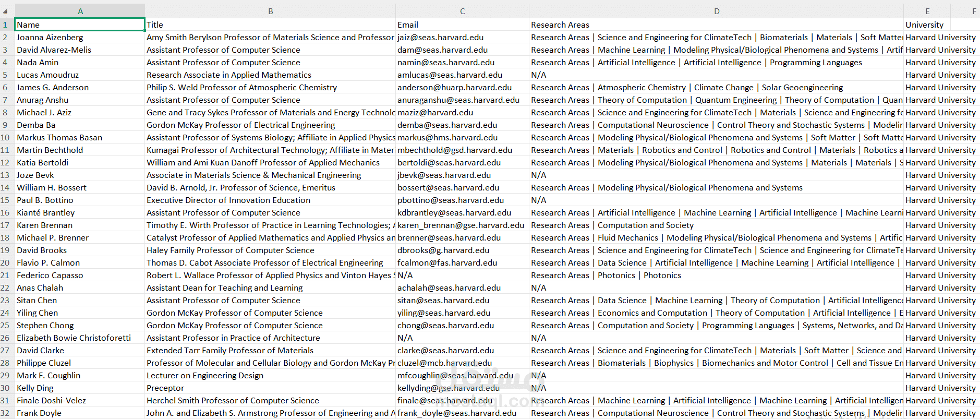
Task: Select row 16 header
Action: (x=7, y=212)
